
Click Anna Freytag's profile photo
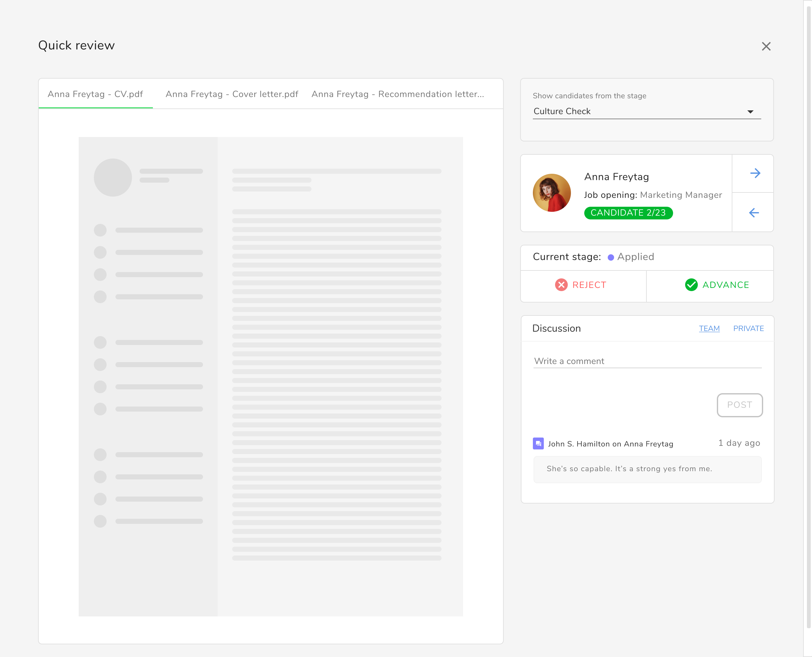[552, 193]
